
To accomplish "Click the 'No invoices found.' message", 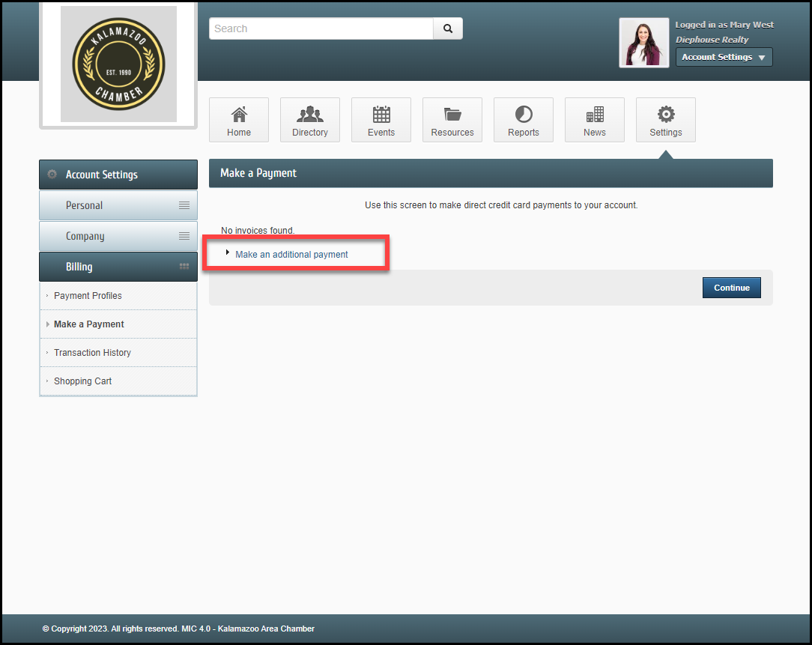I will tap(258, 231).
